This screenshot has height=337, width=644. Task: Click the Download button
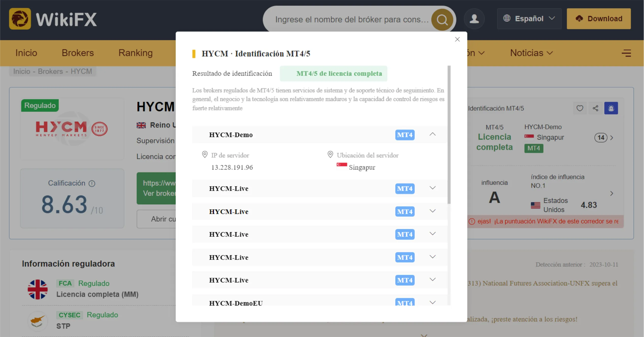599,19
